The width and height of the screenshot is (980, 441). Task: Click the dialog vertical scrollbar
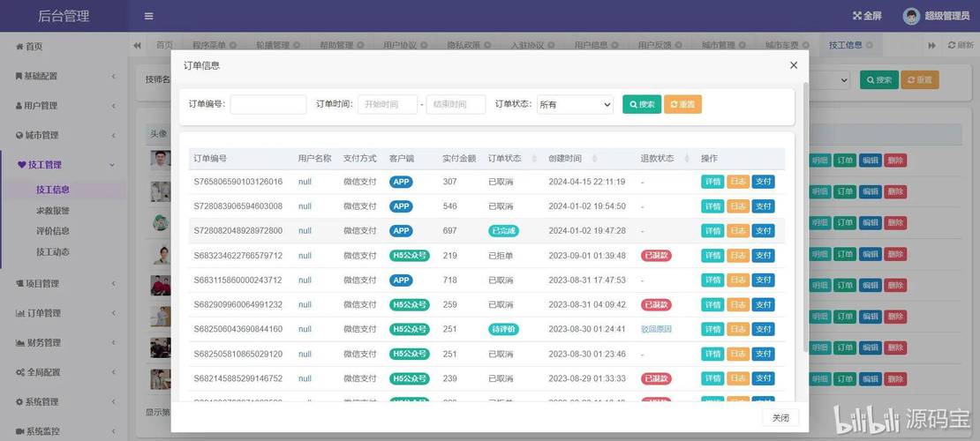805,216
